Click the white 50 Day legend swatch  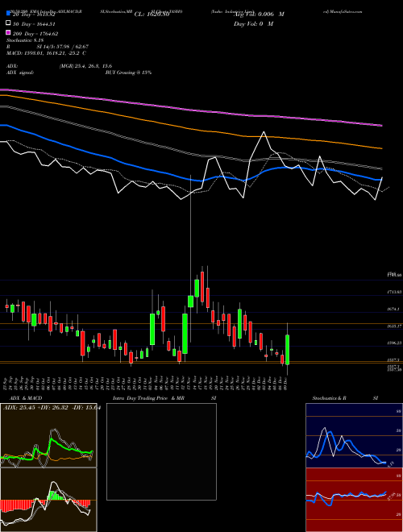[x=8, y=23]
